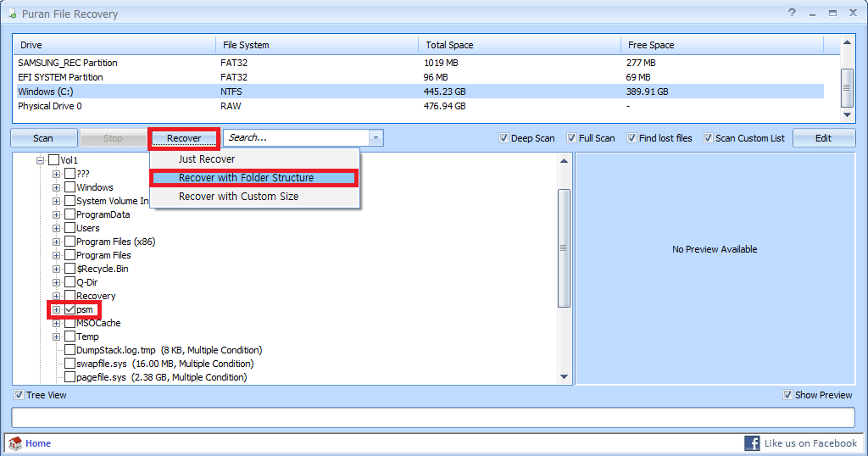Toggle Scan Custom List checkbox
Image resolution: width=868 pixels, height=456 pixels.
tap(708, 138)
